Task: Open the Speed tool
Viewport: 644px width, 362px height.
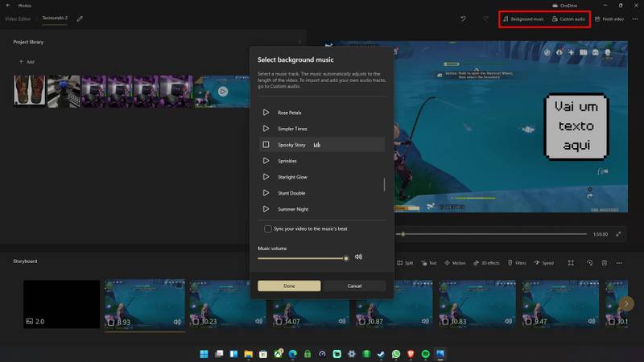Action: point(544,263)
